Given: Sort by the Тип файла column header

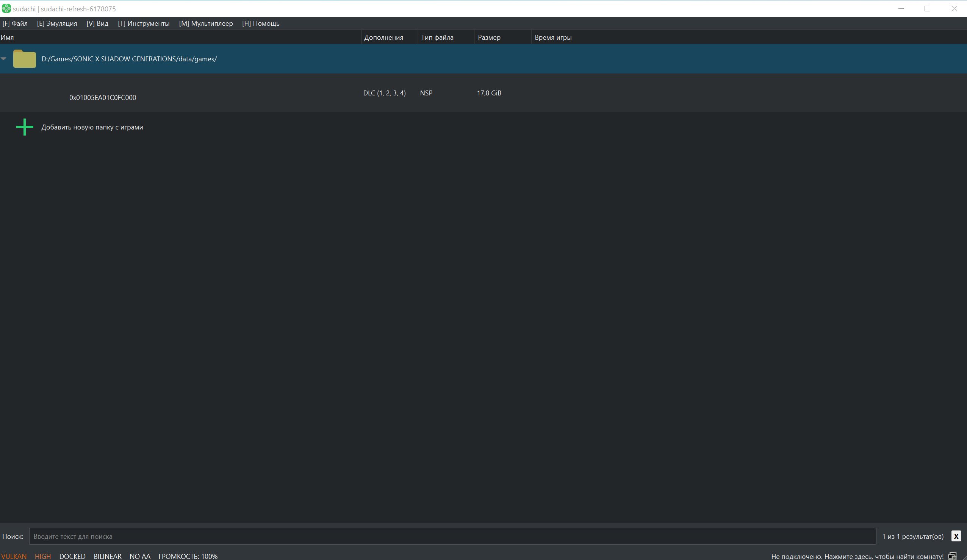Looking at the screenshot, I should coord(446,37).
